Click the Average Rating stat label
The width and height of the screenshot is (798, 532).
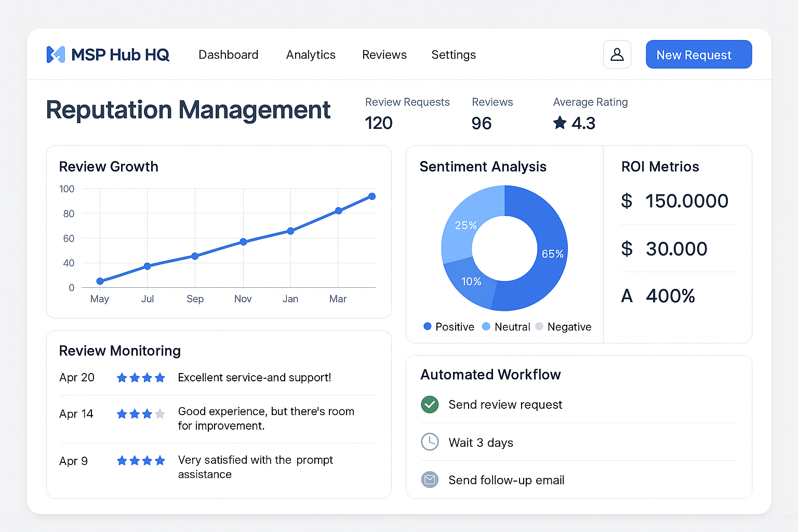(x=591, y=102)
